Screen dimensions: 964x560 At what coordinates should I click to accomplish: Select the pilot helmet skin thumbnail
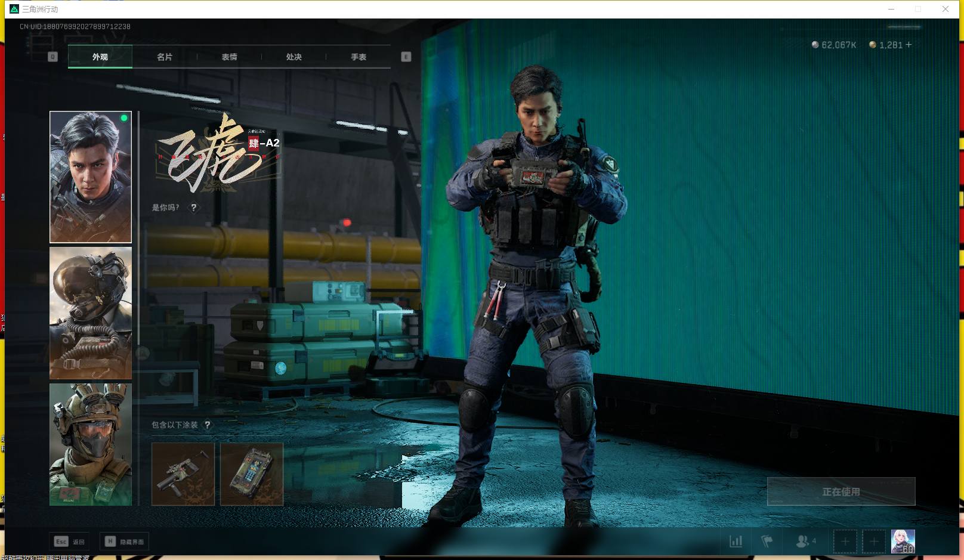tap(91, 313)
